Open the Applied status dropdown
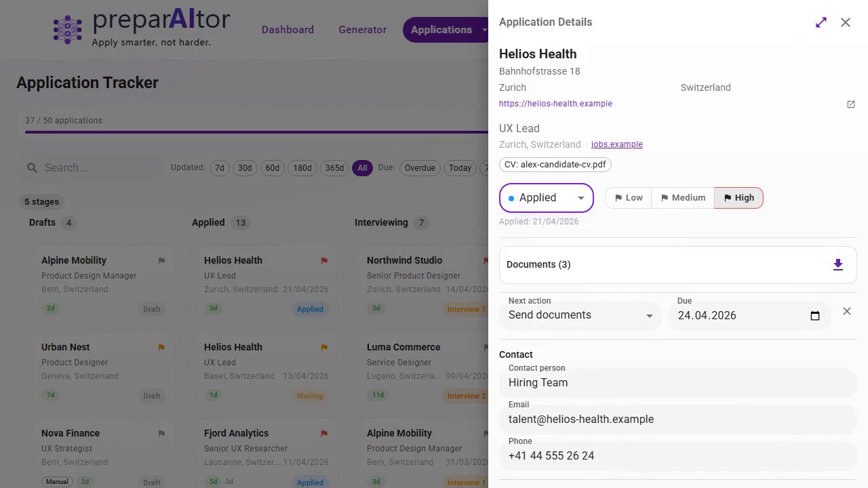Viewport: 868px width, 488px height. (546, 197)
